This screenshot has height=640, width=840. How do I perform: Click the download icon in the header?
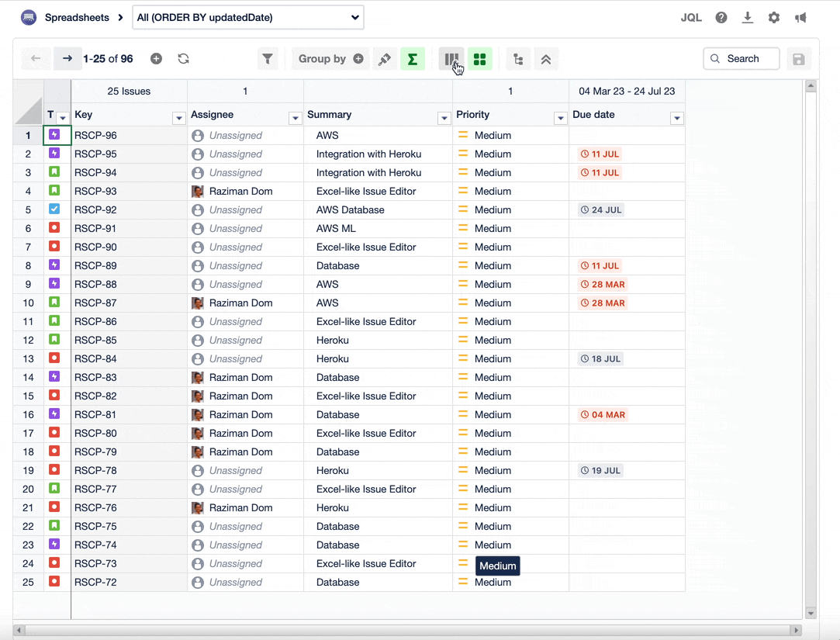pos(748,17)
